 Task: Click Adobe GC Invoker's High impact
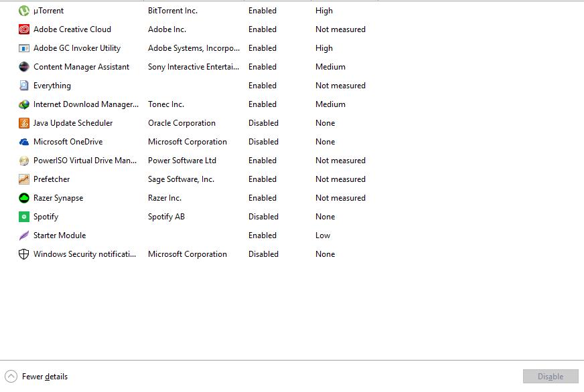[x=324, y=48]
